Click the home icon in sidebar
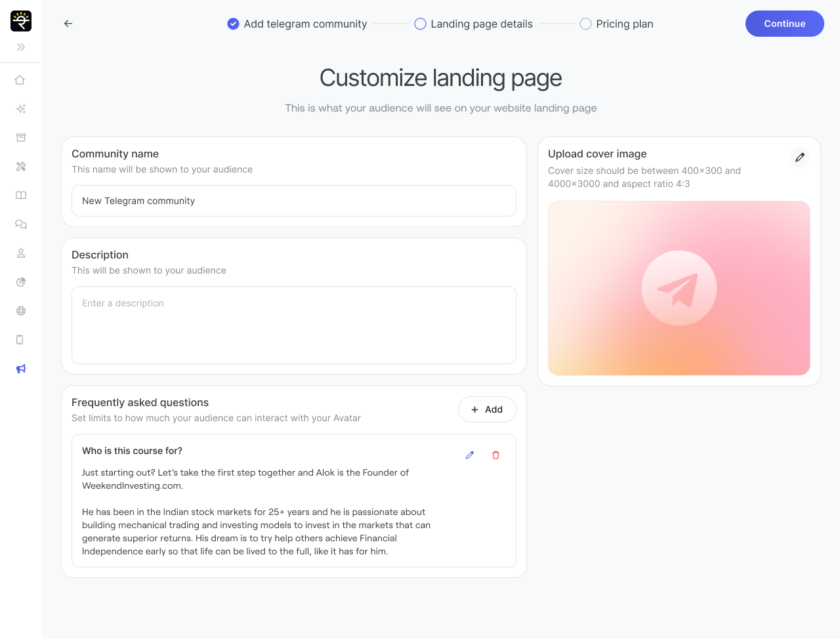The width and height of the screenshot is (840, 639). tap(20, 80)
